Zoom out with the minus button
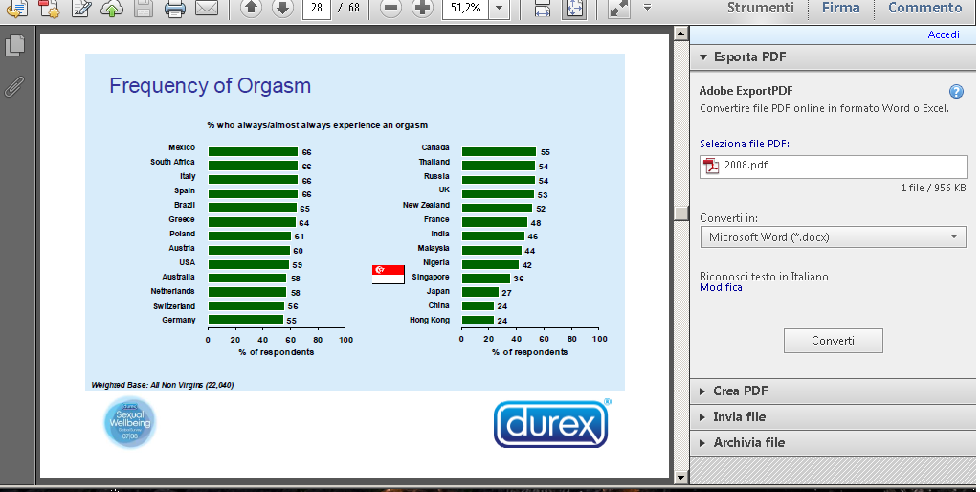The image size is (980, 492). click(390, 9)
